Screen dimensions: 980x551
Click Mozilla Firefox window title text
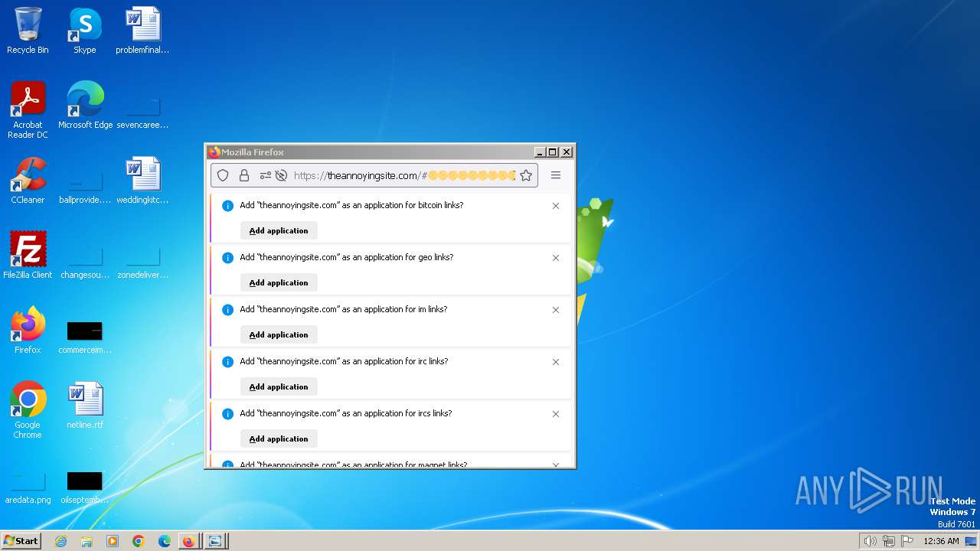coord(253,152)
